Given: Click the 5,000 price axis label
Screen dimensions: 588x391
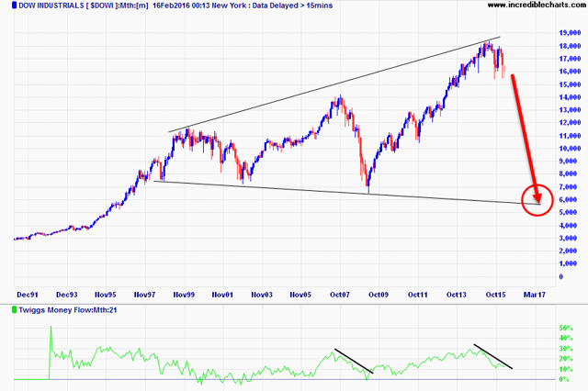Looking at the screenshot, I should coord(568,212).
